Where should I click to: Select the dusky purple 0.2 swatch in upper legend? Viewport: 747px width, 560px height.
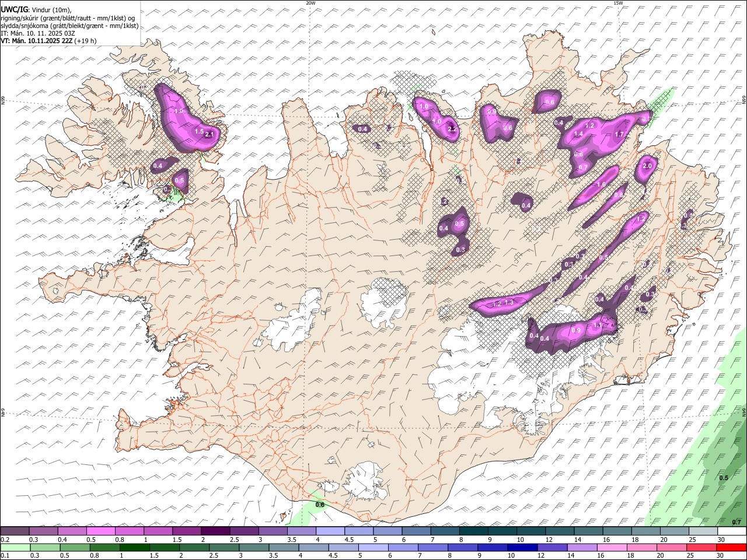coord(15,531)
